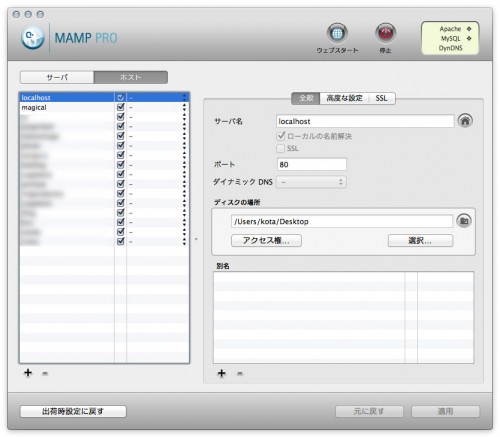The height and width of the screenshot is (437, 500).
Task: Switch to the ホスト tab
Action: [x=131, y=77]
